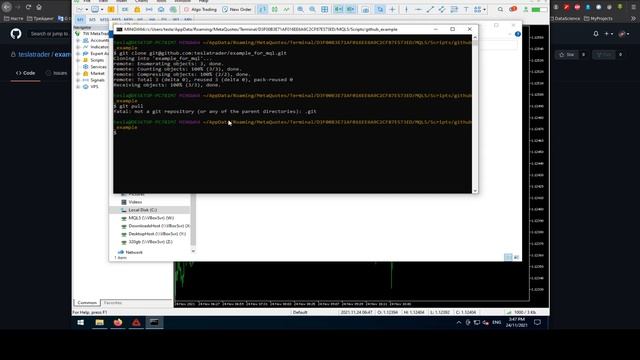This screenshot has height=360, width=640.
Task: Select the trendline drawing tool
Action: (430, 9)
